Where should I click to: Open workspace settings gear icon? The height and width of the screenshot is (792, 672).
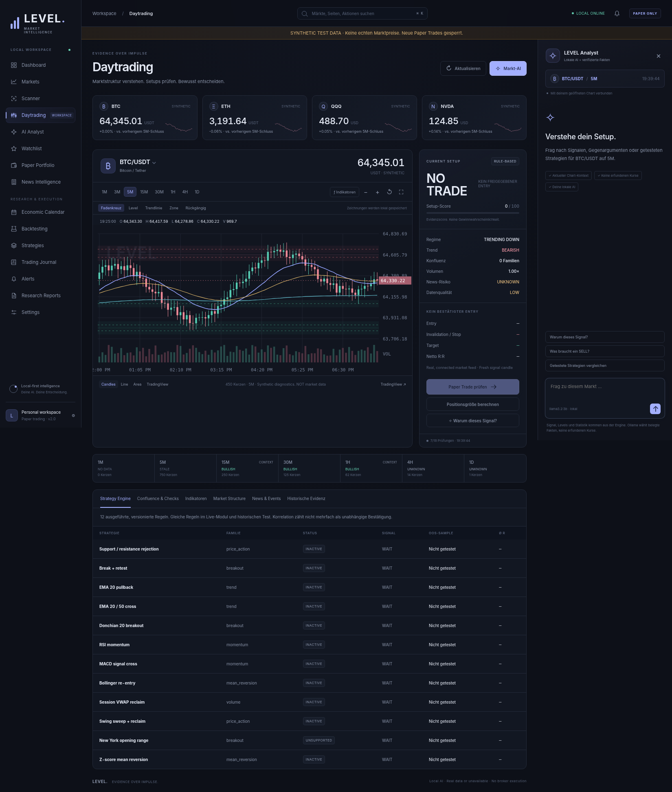[73, 415]
